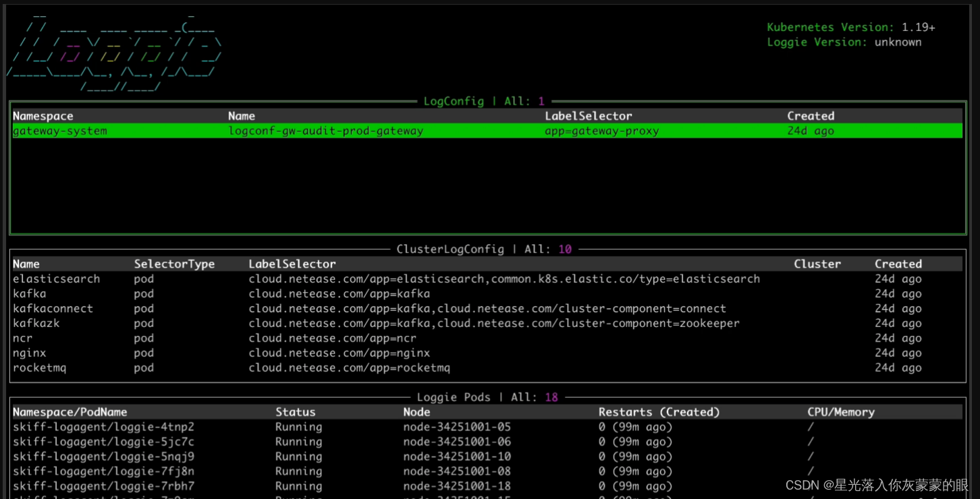
Task: Click the SelectorType column header
Action: coord(174,264)
